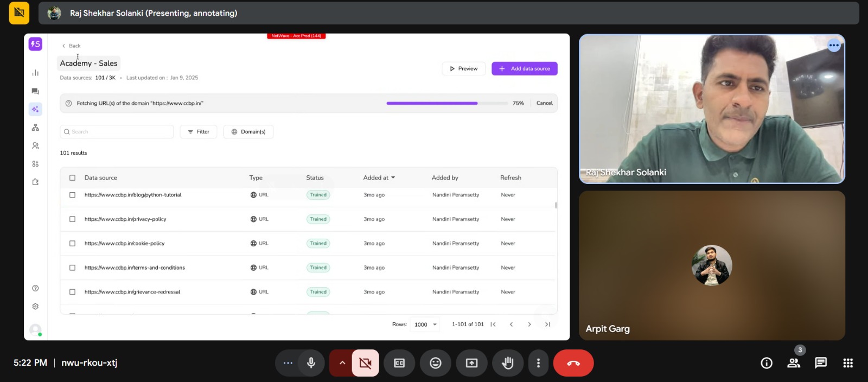Open the settings gear sidebar icon
The height and width of the screenshot is (382, 868).
(x=35, y=307)
